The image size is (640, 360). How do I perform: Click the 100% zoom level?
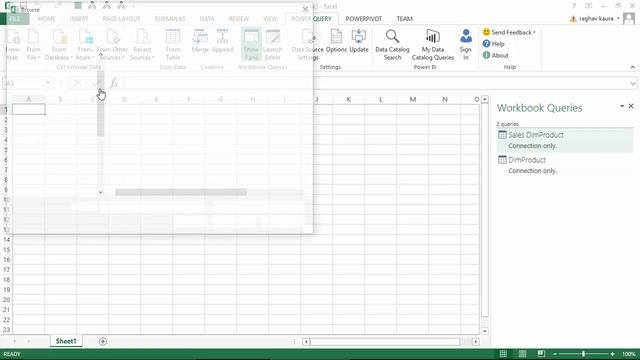pyautogui.click(x=629, y=354)
